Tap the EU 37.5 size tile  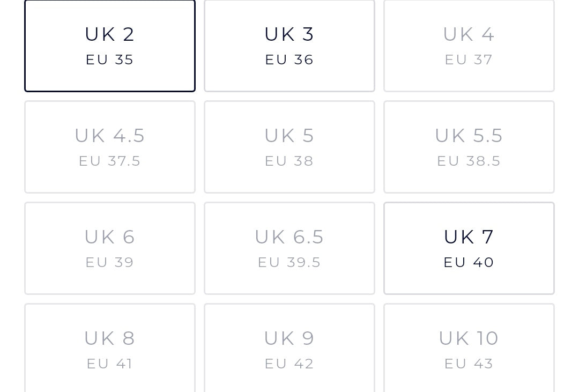[110, 147]
